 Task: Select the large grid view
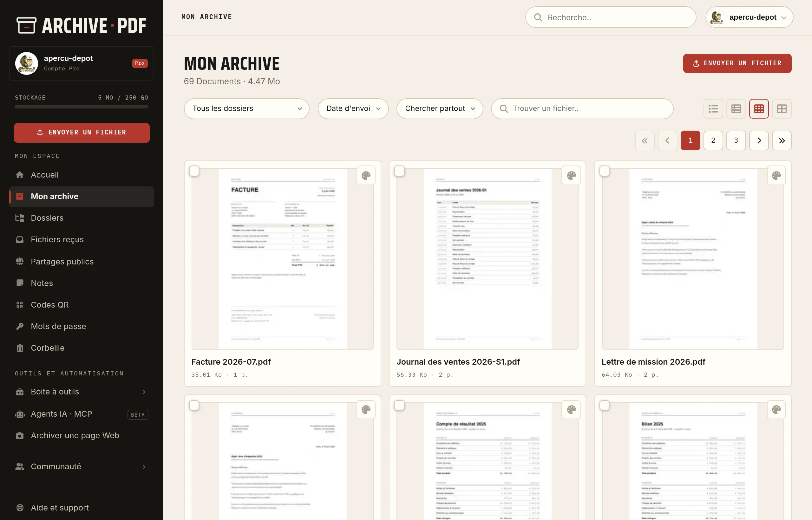[782, 108]
